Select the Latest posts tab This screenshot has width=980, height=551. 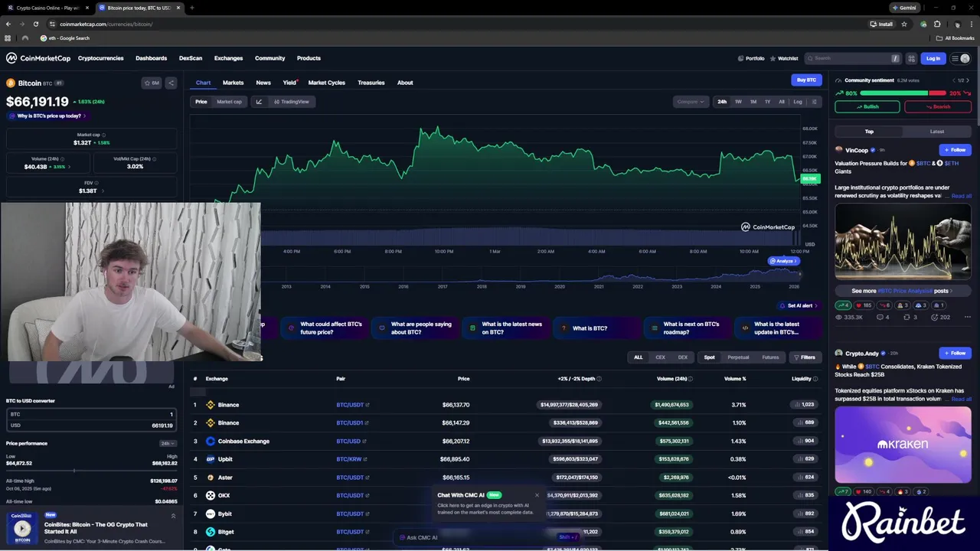[937, 132]
